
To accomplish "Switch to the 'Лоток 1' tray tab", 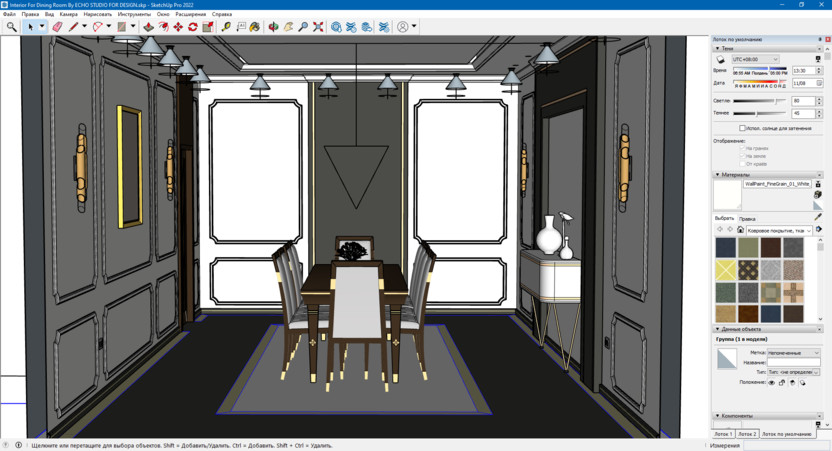I will click(x=723, y=434).
